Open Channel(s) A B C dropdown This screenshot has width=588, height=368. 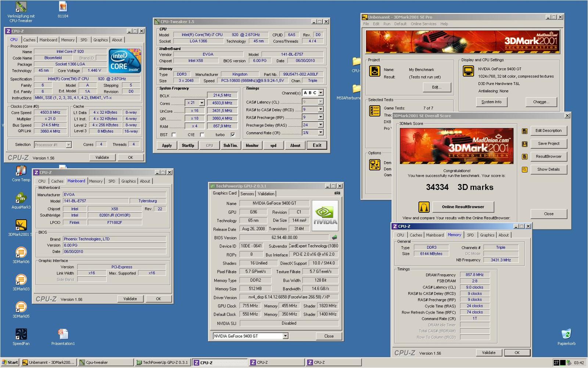321,93
